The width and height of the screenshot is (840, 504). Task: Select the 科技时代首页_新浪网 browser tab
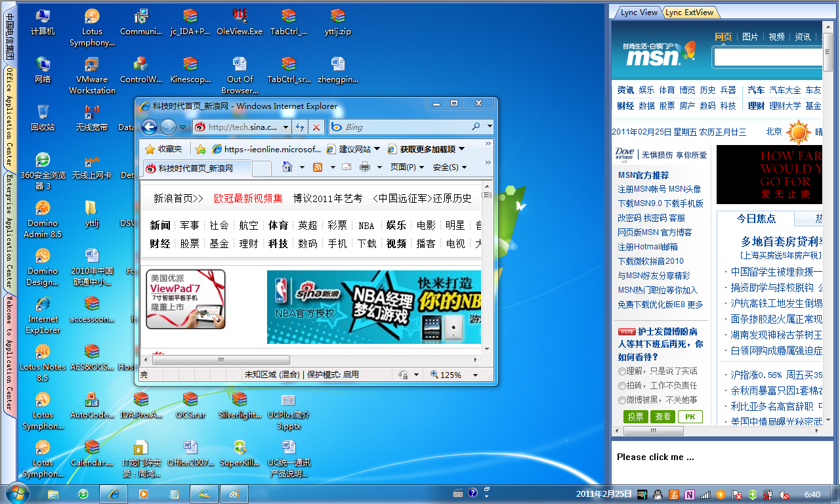click(x=195, y=168)
